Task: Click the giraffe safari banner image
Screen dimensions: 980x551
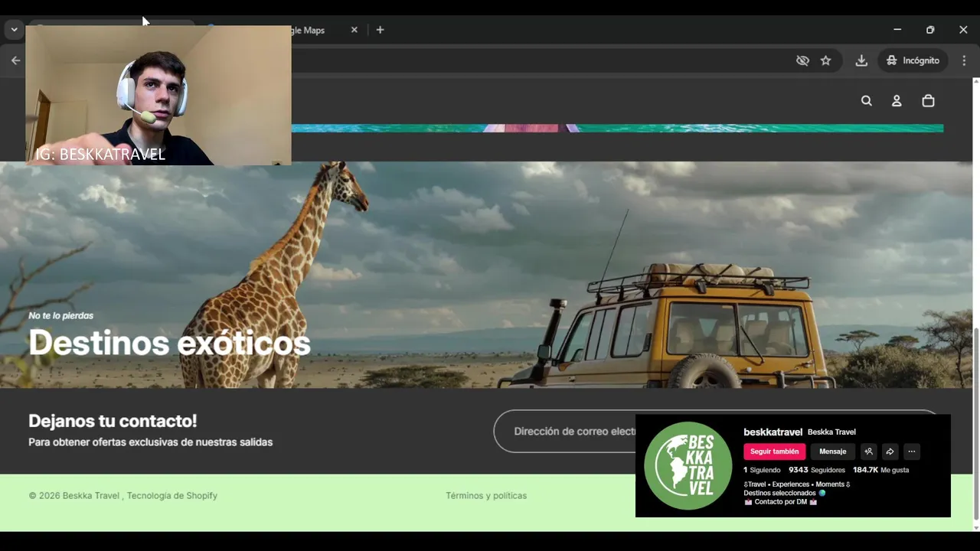Action: pos(486,274)
